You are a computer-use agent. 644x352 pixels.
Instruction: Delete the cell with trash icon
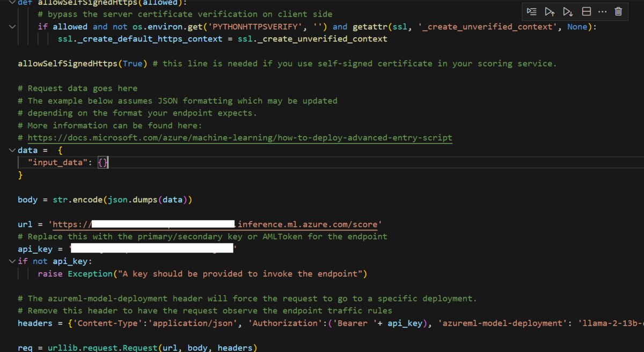point(618,11)
